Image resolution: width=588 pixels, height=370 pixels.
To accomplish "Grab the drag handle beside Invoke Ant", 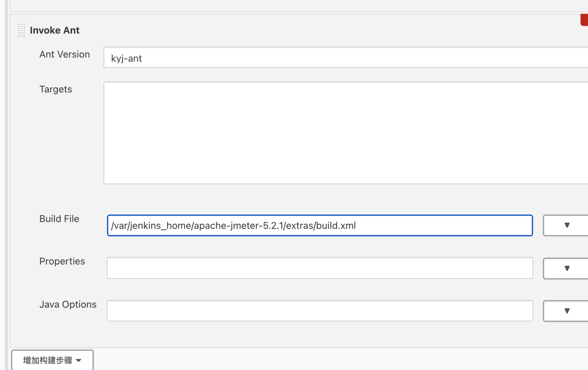I will click(21, 30).
